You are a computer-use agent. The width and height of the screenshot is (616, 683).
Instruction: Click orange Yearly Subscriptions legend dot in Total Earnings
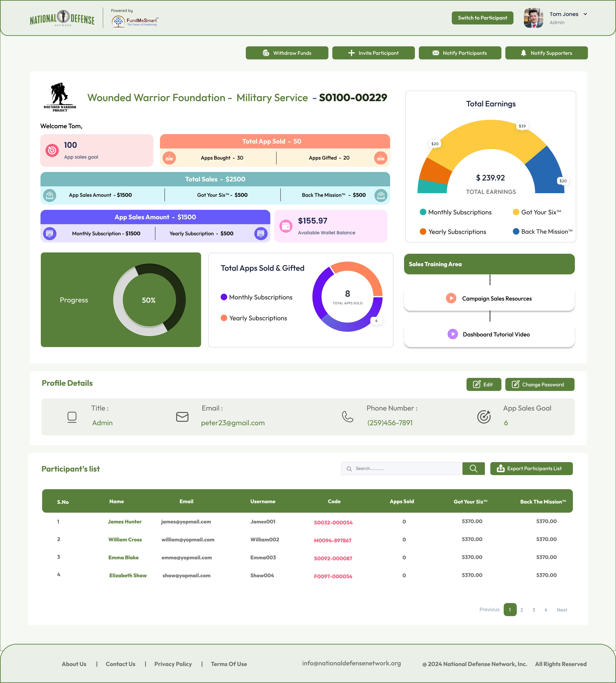[x=423, y=232]
